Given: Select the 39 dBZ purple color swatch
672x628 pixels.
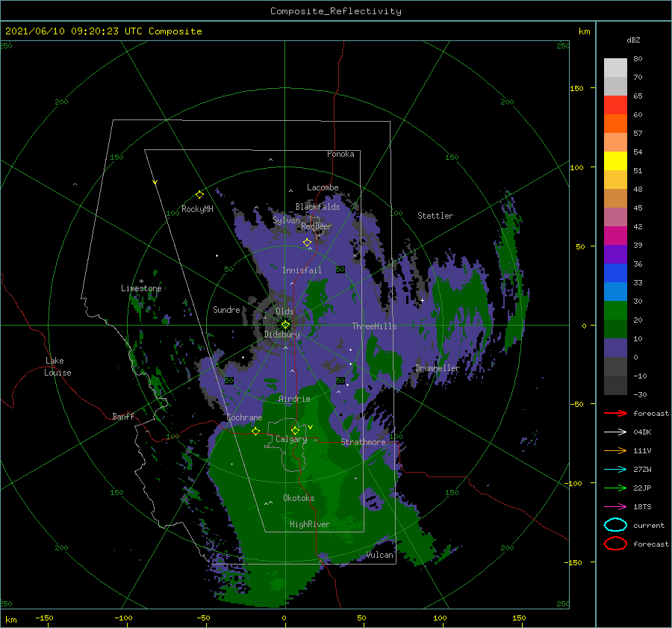Looking at the screenshot, I should 615,254.
